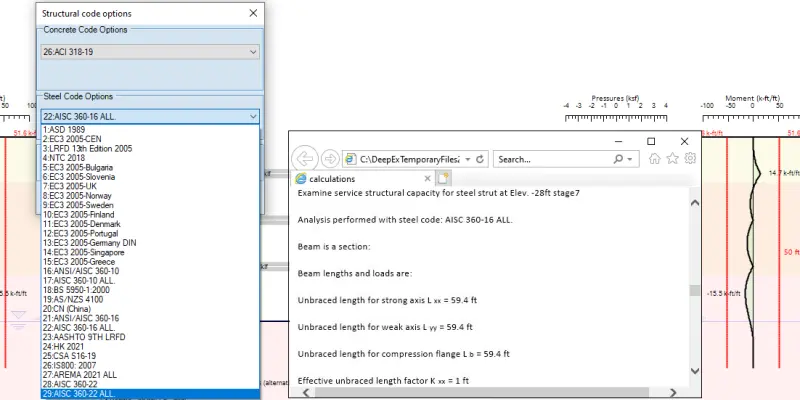Choose 18:BS 5950-1:2000 code
Image resolution: width=800 pixels, height=400 pixels.
coord(76,290)
